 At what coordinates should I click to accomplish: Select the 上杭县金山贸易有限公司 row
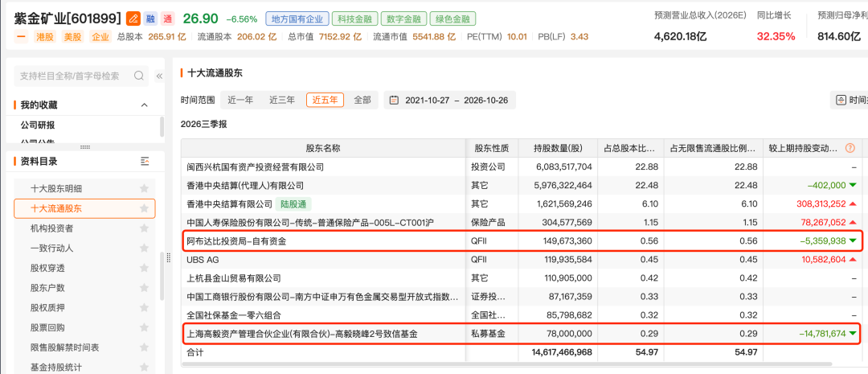click(521, 278)
